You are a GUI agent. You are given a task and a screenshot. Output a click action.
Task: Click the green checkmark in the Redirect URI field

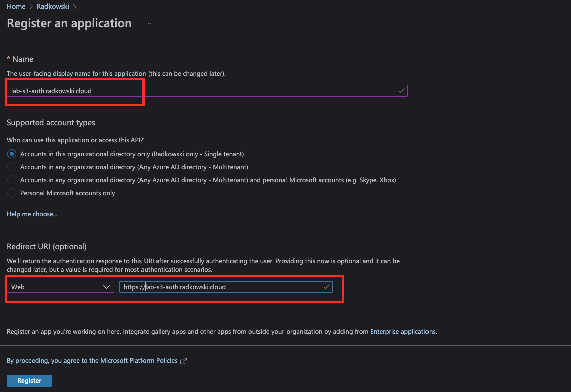click(x=326, y=287)
